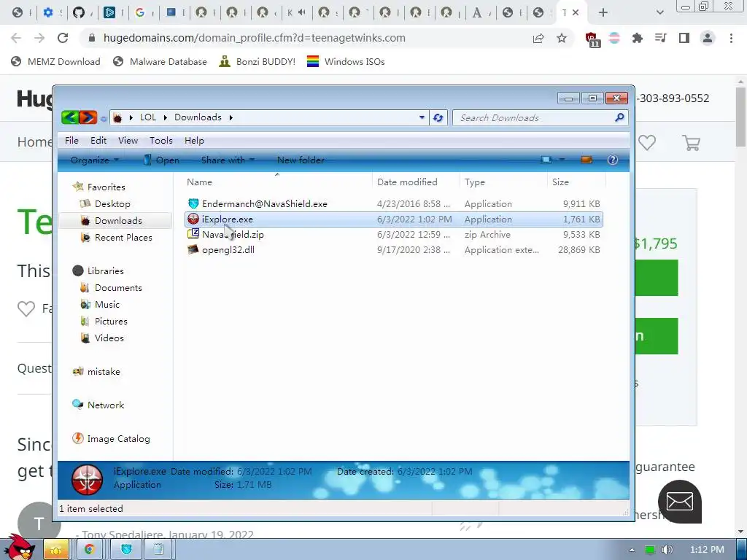Image resolution: width=747 pixels, height=560 pixels.
Task: Open Desktop in Favorites sidebar
Action: click(112, 204)
